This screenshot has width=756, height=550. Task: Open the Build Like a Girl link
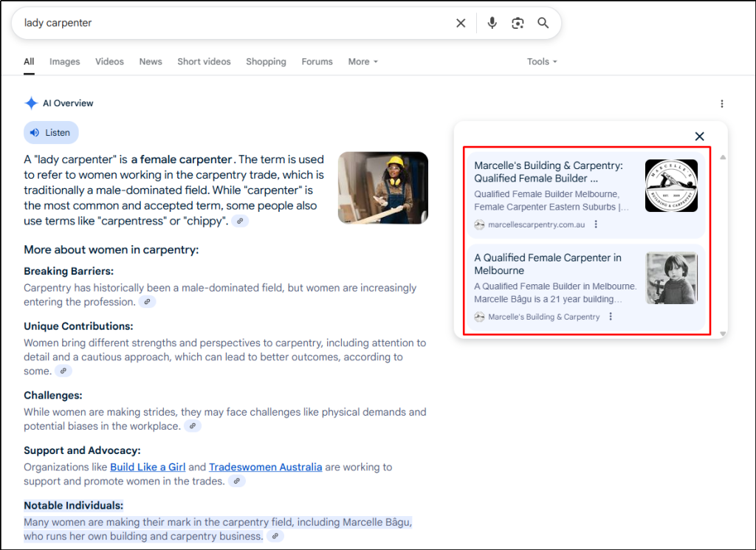point(148,467)
